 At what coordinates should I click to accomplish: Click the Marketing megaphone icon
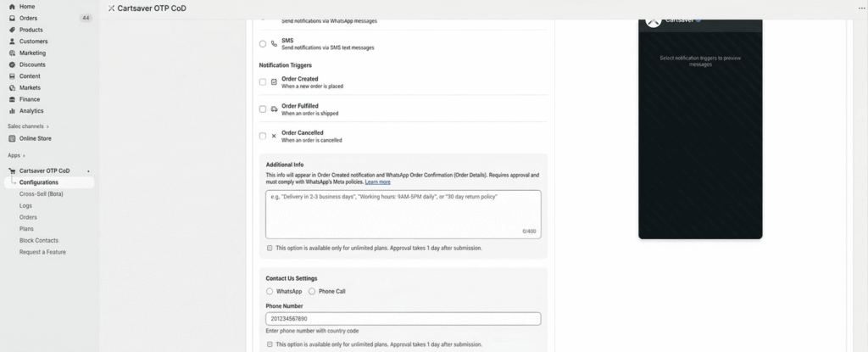coord(12,53)
